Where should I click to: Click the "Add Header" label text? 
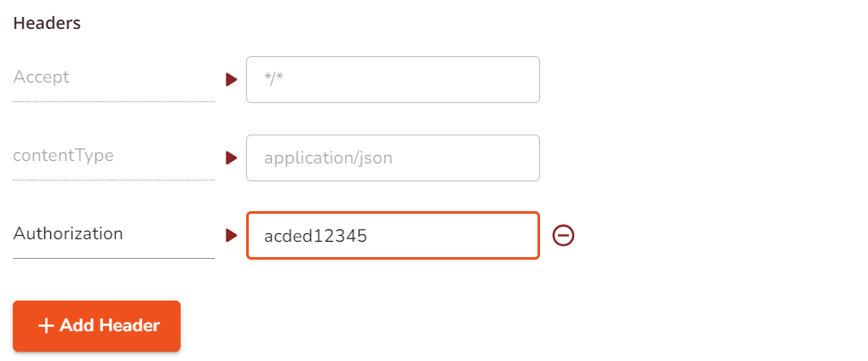[x=109, y=326]
